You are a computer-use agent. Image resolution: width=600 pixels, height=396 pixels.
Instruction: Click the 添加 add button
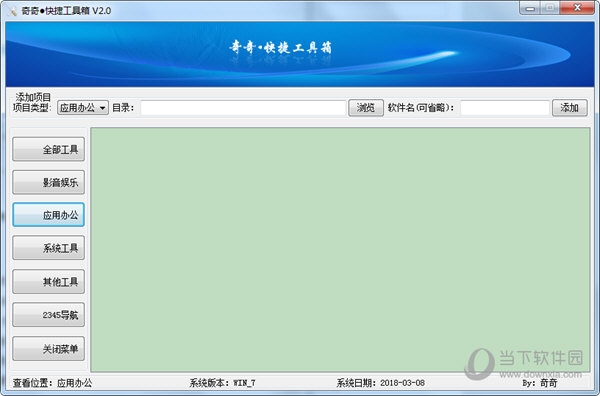[569, 108]
